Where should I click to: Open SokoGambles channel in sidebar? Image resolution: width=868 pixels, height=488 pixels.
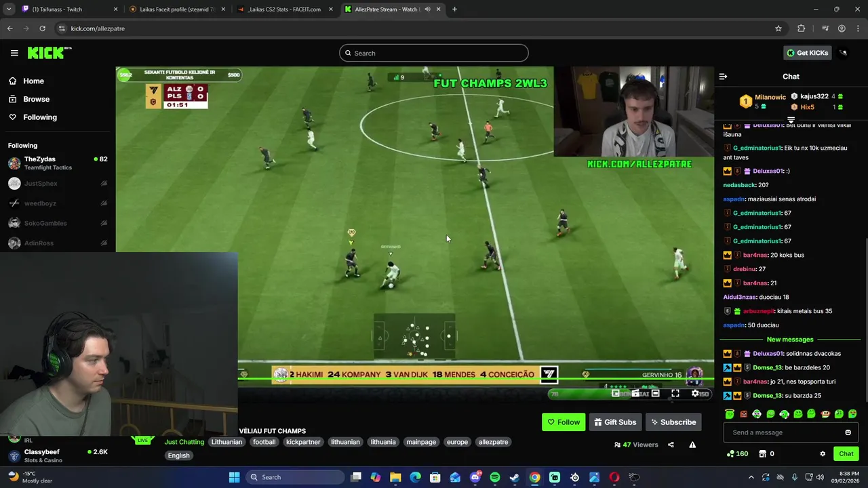(x=58, y=223)
